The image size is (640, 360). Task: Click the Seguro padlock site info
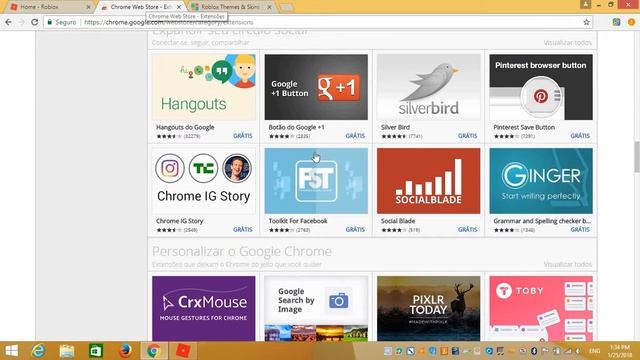pos(62,22)
